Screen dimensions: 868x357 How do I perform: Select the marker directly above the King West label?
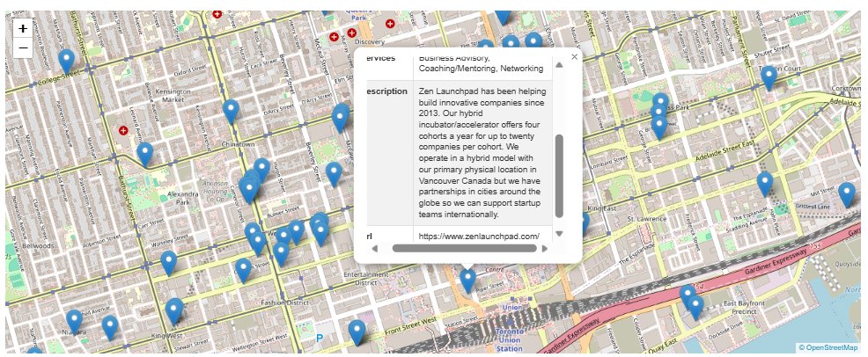point(173,310)
